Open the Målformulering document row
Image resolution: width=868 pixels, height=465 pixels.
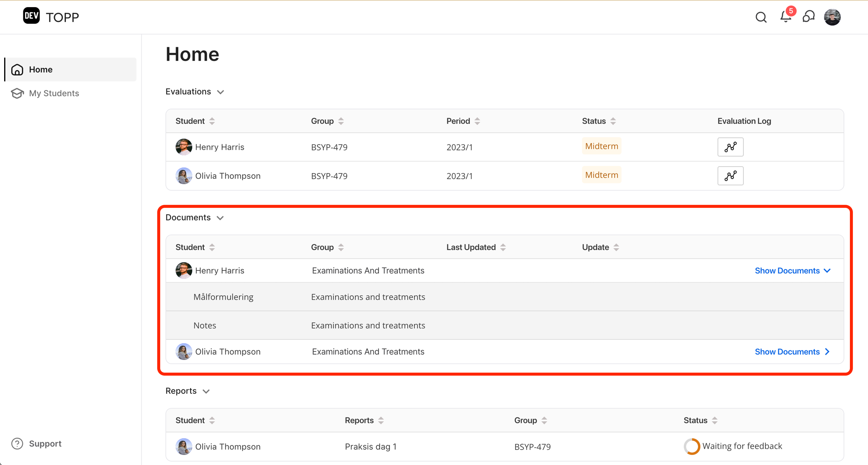click(223, 297)
